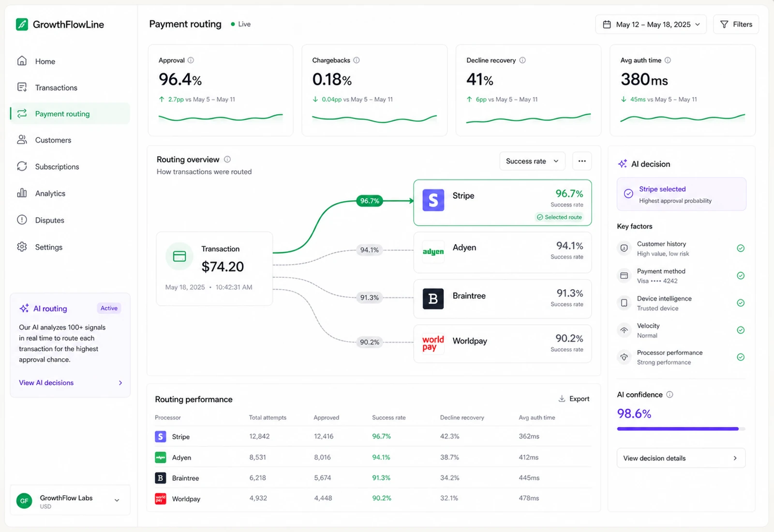
Task: Click the chevron on View decision details
Action: 735,458
